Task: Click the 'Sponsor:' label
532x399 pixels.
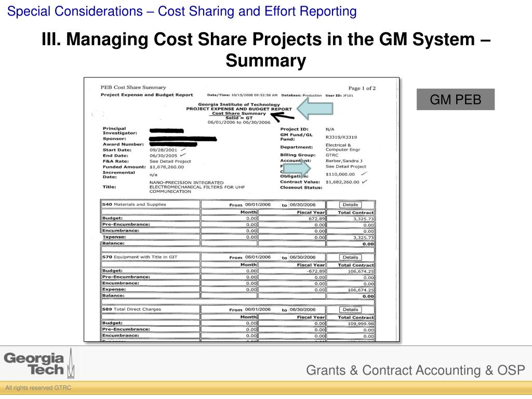Action: [114, 139]
